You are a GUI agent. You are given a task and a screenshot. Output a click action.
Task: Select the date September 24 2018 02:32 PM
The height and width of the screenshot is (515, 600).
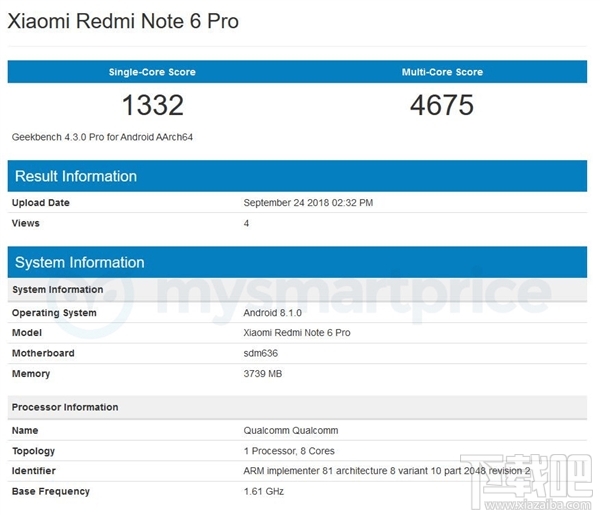[x=308, y=203]
